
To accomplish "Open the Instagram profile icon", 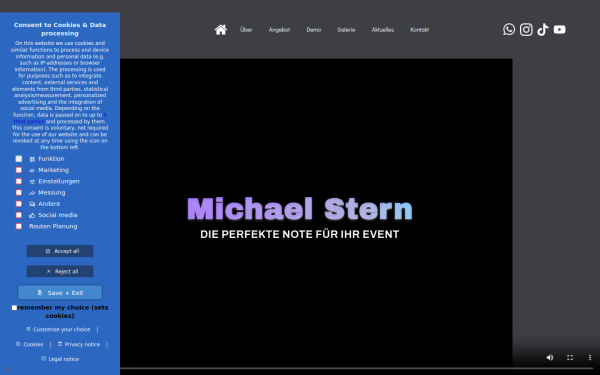I will click(526, 29).
